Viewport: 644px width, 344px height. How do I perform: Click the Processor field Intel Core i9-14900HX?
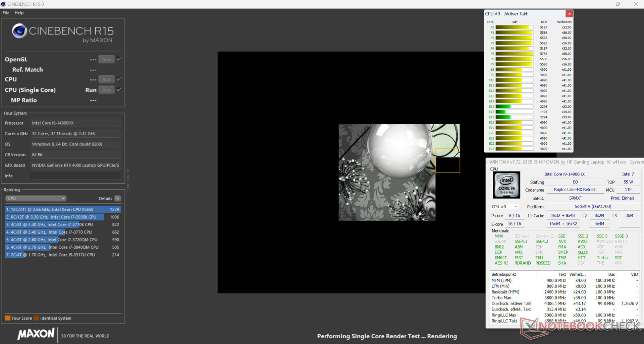(75, 123)
